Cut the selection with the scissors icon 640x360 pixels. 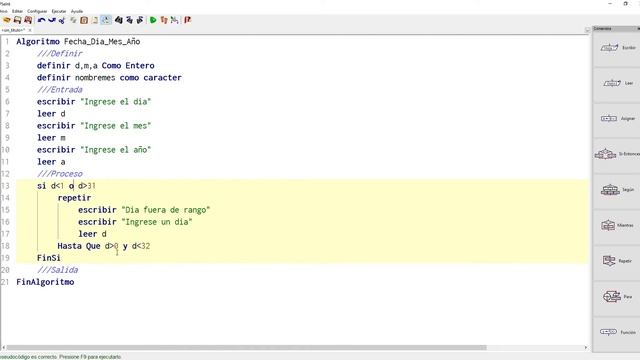pyautogui.click(x=62, y=20)
